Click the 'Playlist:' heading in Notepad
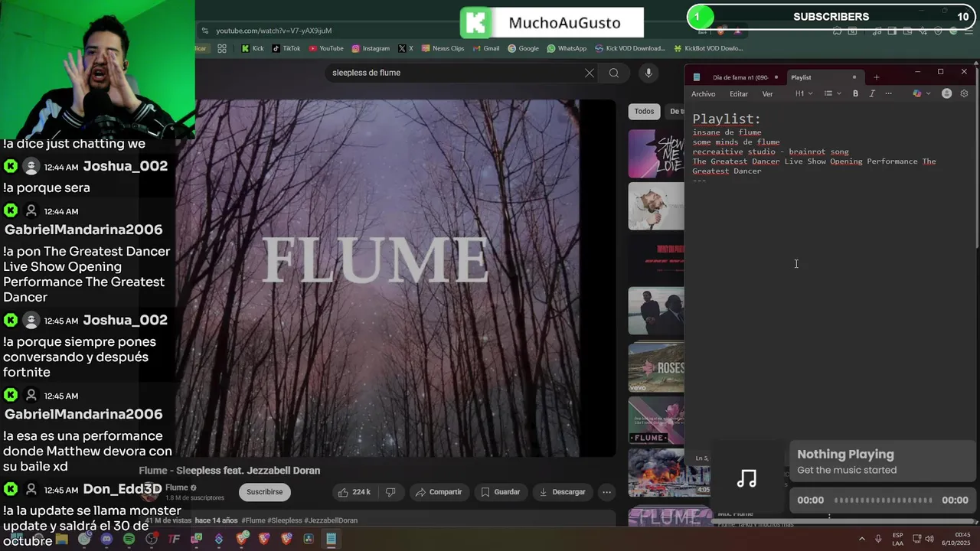980x551 pixels. (727, 119)
